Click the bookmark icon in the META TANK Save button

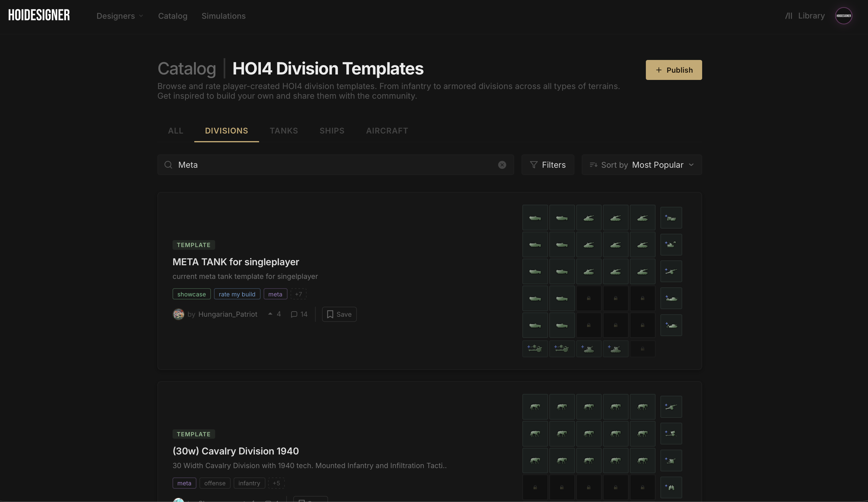[x=330, y=314]
